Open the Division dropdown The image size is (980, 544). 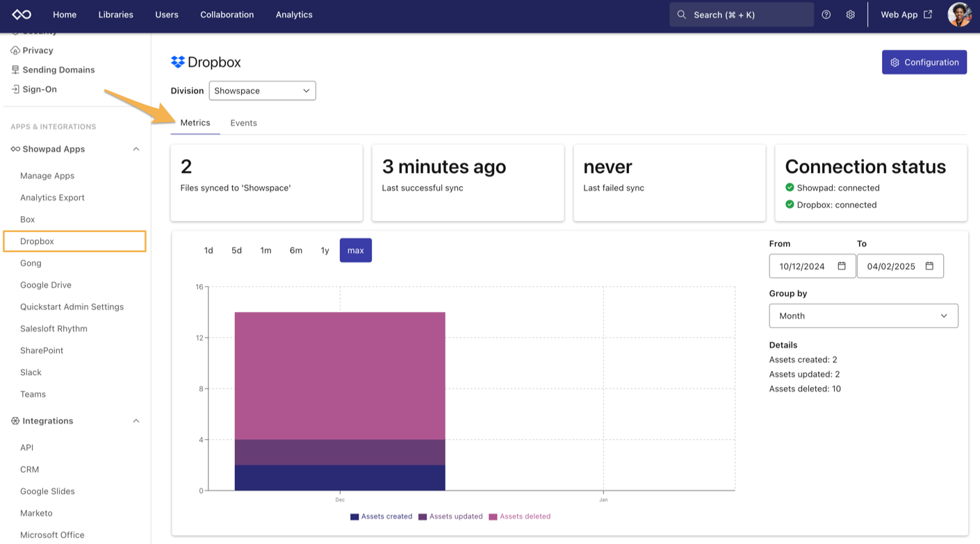pos(262,90)
